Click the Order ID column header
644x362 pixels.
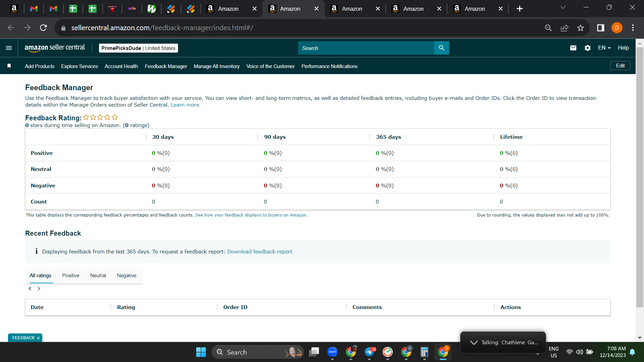click(235, 307)
